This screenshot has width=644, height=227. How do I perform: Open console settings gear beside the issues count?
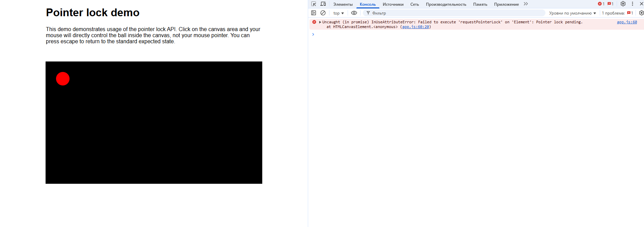(641, 13)
